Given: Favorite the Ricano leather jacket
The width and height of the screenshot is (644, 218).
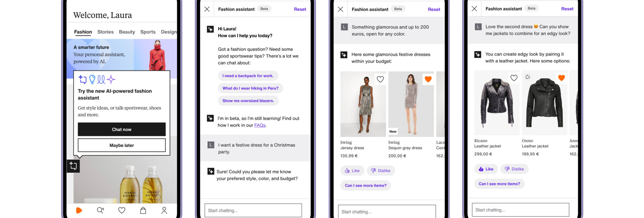Looking at the screenshot, I should [x=514, y=78].
